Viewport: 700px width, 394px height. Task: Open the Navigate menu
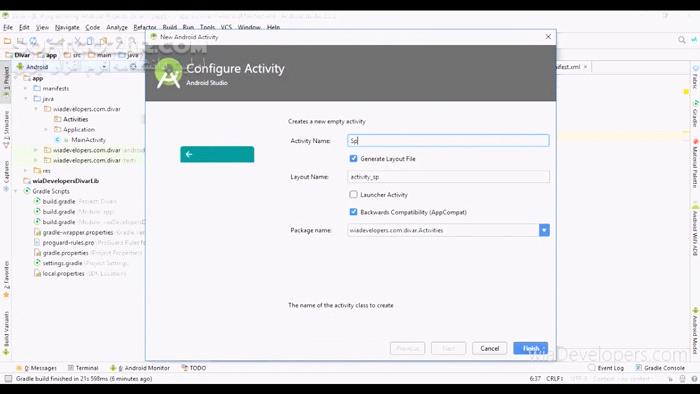click(67, 27)
